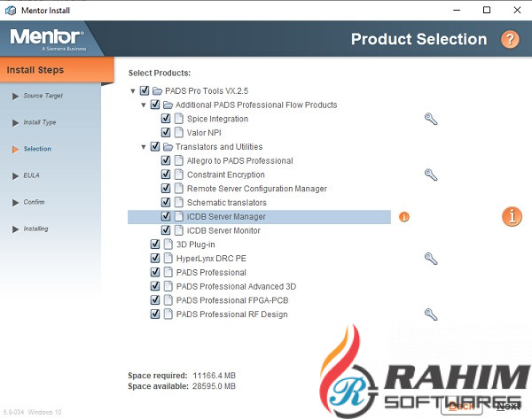This screenshot has width=532, height=419.
Task: Toggle the PADS Professional RF Design checkbox
Action: [x=155, y=314]
